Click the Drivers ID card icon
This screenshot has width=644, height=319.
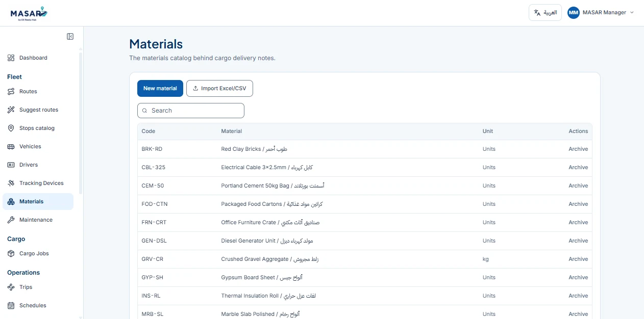pyautogui.click(x=11, y=165)
